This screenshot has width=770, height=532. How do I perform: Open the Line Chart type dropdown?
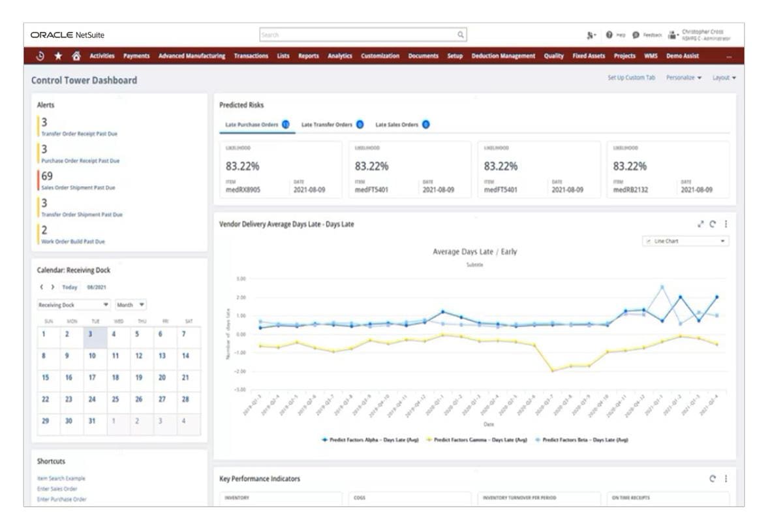pos(686,241)
